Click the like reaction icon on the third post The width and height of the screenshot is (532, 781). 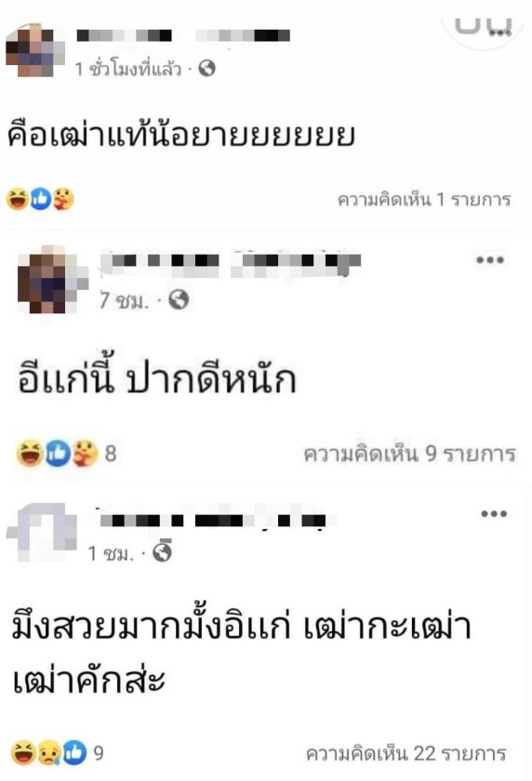[74, 752]
